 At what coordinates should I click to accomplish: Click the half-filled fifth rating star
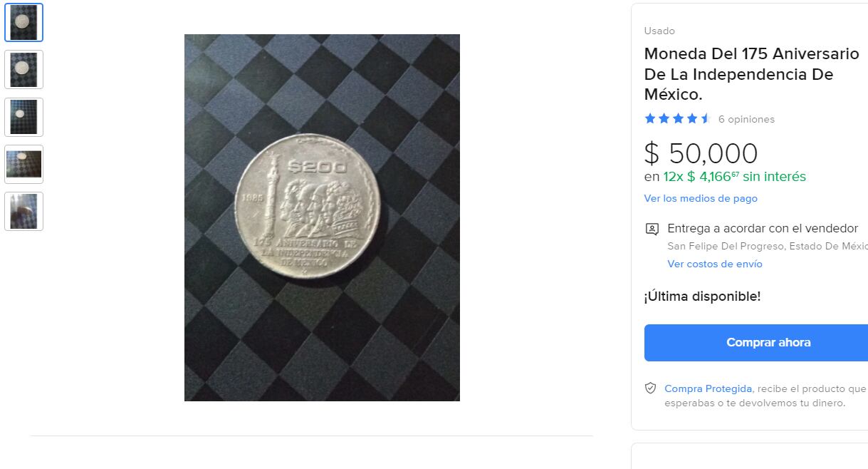706,119
